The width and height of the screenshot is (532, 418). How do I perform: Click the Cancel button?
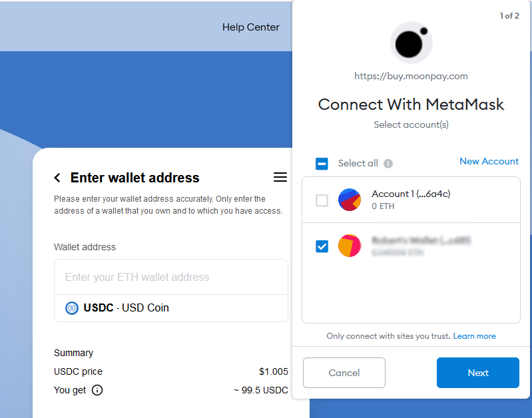(344, 373)
